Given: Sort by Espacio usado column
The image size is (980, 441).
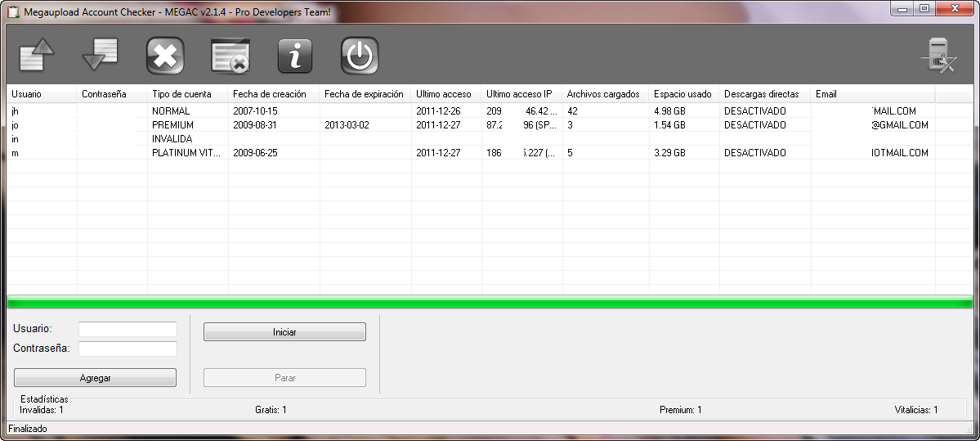Looking at the screenshot, I should click(x=684, y=94).
